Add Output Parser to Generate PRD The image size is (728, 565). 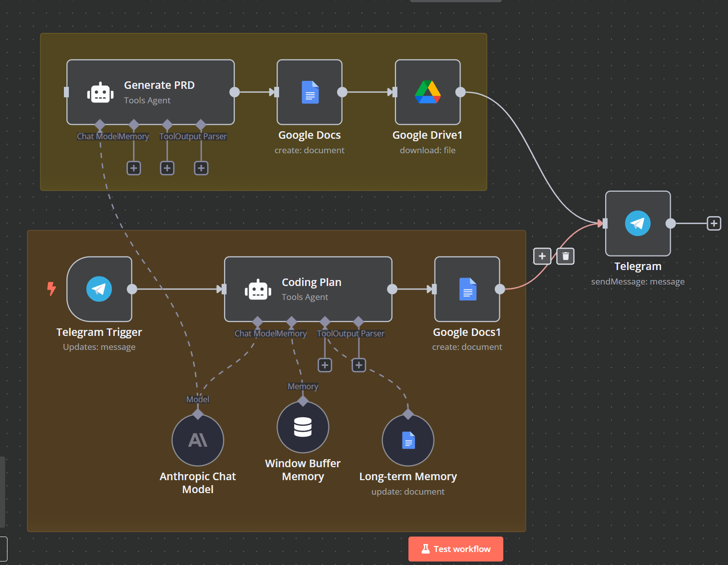(201, 168)
